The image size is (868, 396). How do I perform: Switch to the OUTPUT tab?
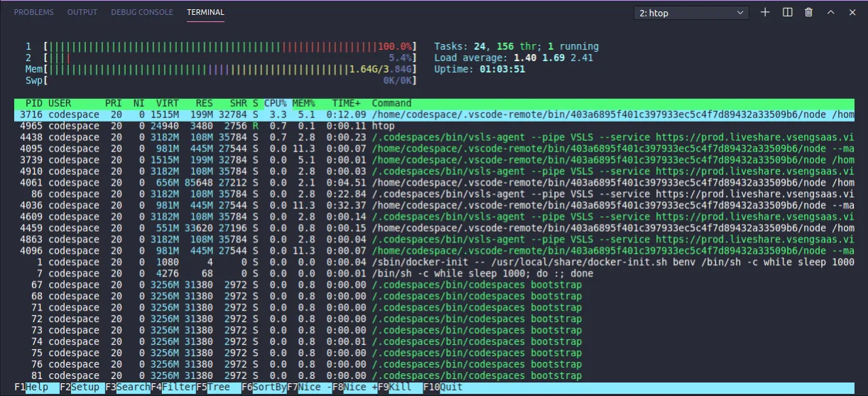click(x=82, y=12)
